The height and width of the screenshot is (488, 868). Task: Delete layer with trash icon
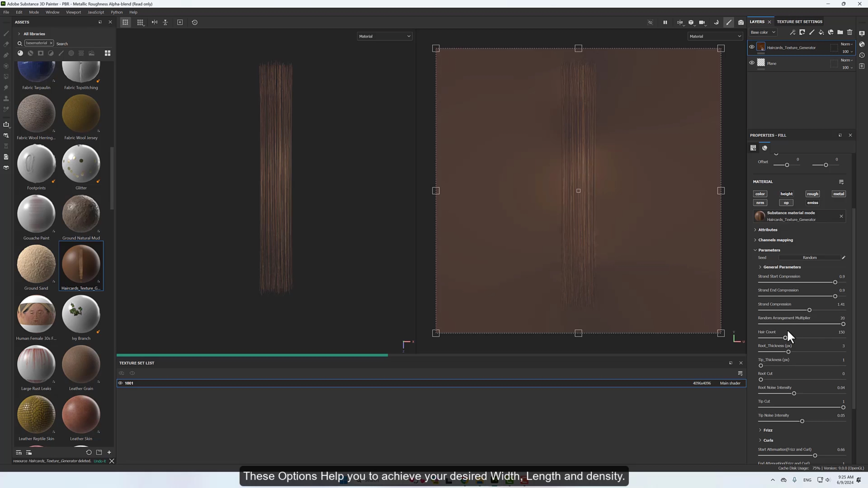849,32
